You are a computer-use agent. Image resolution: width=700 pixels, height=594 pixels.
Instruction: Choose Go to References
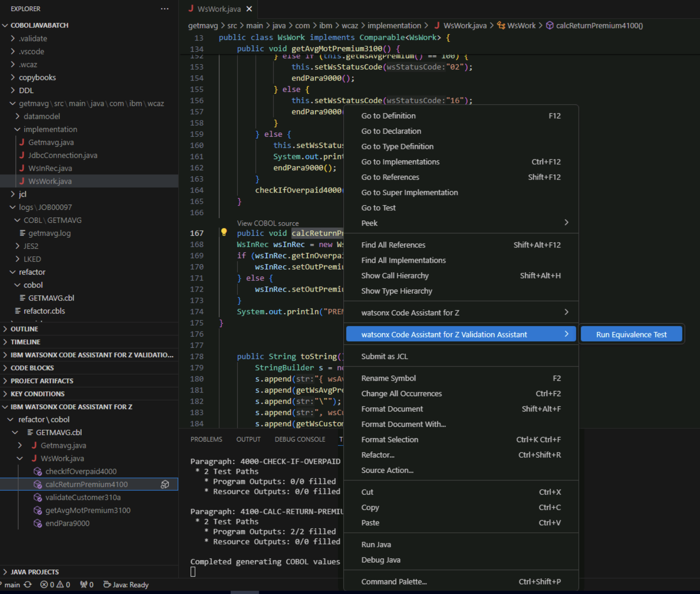point(461,177)
